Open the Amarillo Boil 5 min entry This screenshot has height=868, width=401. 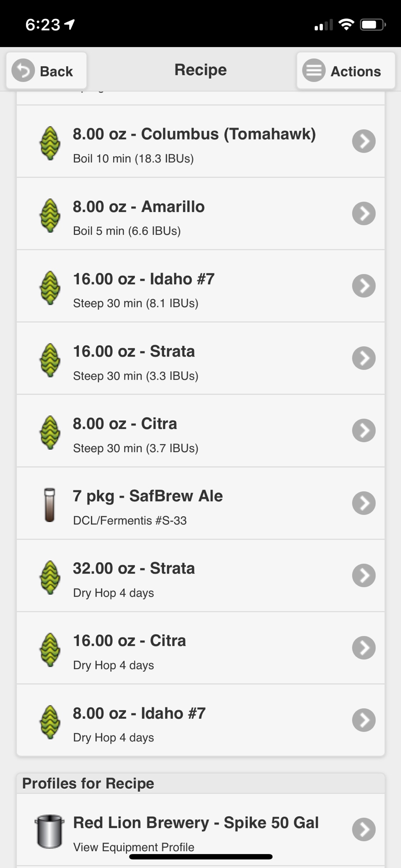(201, 214)
